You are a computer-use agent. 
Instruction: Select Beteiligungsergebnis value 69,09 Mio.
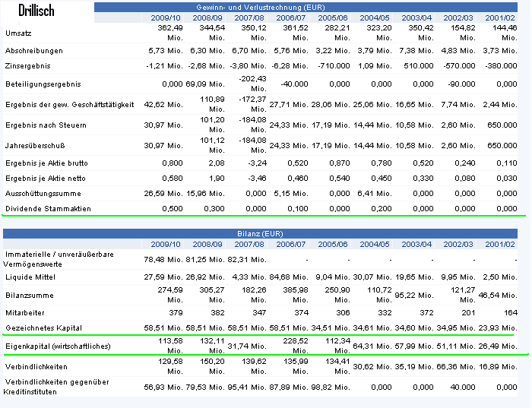point(205,84)
